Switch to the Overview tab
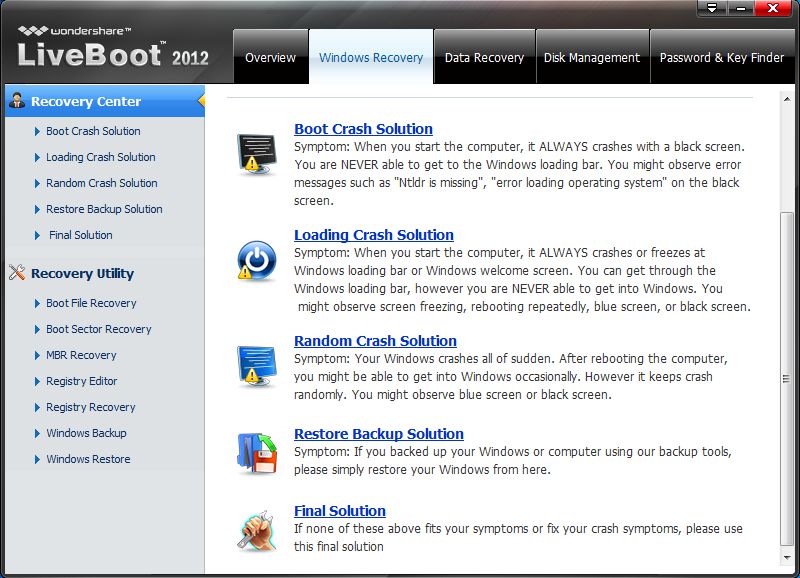 pyautogui.click(x=270, y=57)
